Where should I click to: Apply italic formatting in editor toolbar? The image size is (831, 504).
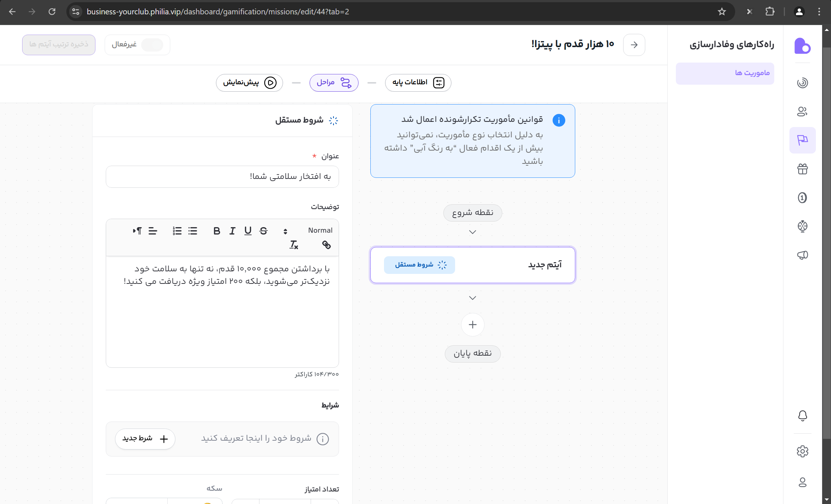[x=232, y=231]
